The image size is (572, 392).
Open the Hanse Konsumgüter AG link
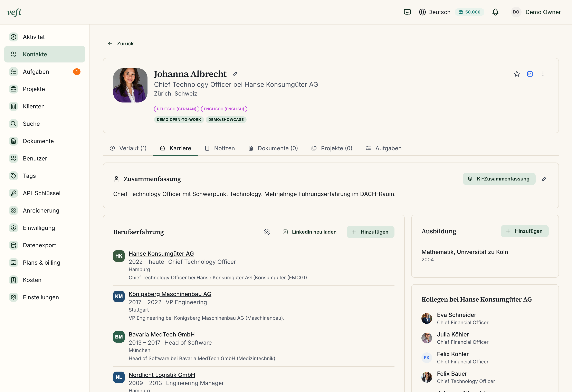coord(161,254)
